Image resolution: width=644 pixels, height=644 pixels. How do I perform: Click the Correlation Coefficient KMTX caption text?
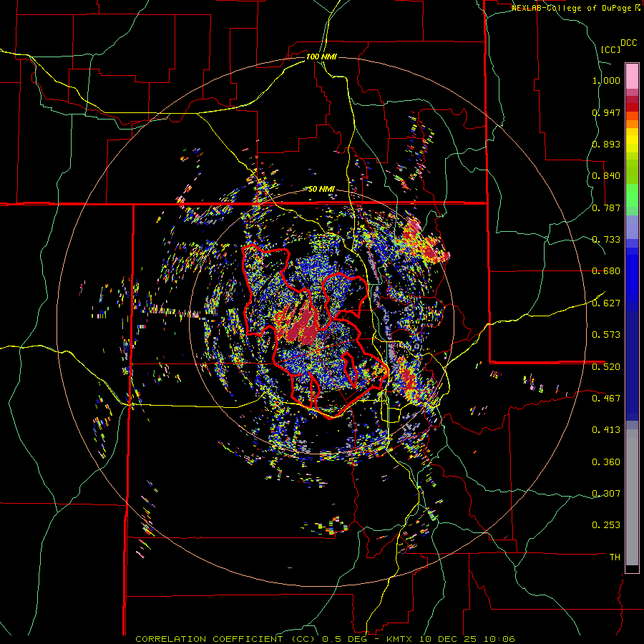pyautogui.click(x=325, y=639)
